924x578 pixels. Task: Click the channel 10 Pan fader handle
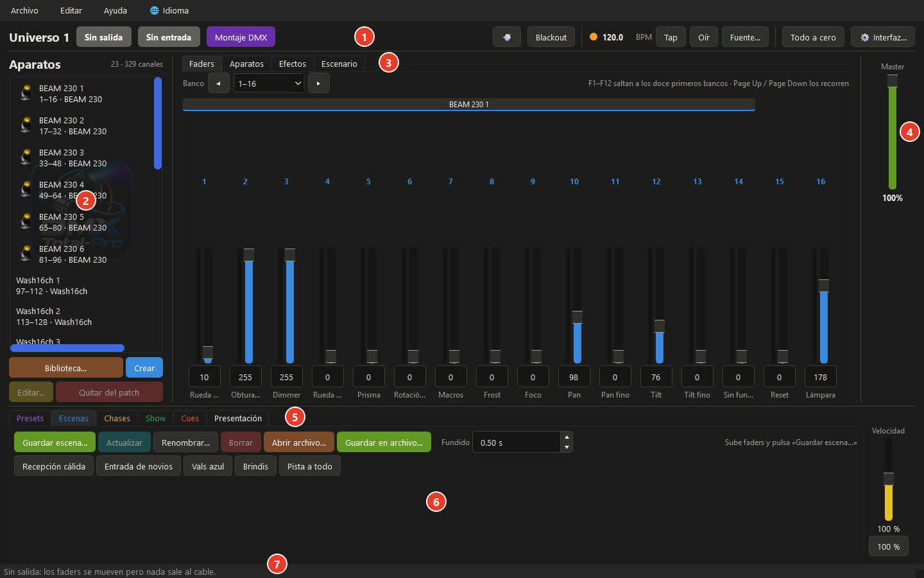pos(577,317)
